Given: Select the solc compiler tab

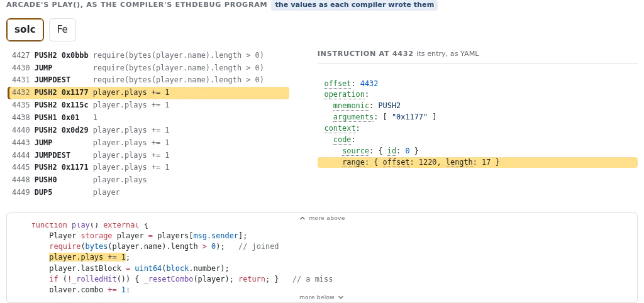Looking at the screenshot, I should coord(25,30).
